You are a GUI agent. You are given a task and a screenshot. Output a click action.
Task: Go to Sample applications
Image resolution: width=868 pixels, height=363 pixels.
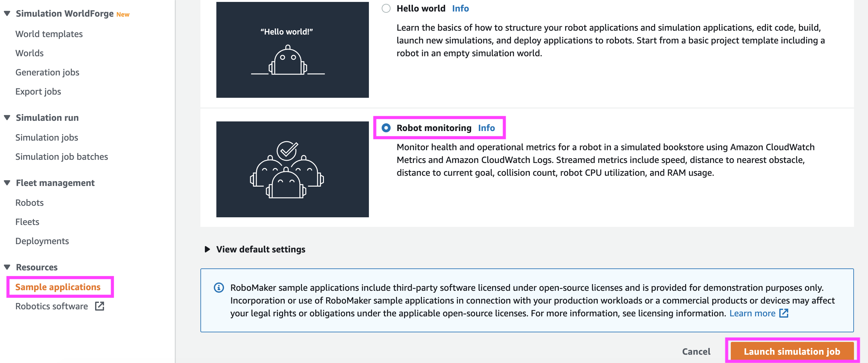click(58, 287)
